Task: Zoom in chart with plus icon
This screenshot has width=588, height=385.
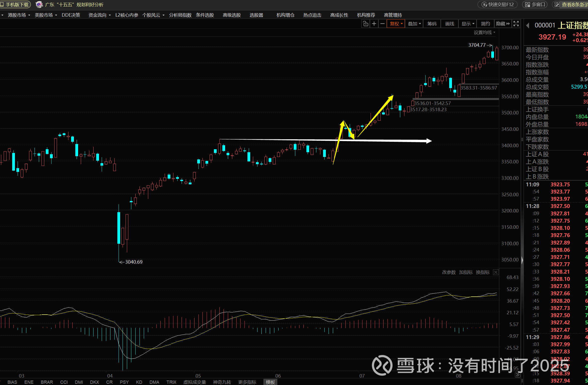Action: pyautogui.click(x=374, y=24)
